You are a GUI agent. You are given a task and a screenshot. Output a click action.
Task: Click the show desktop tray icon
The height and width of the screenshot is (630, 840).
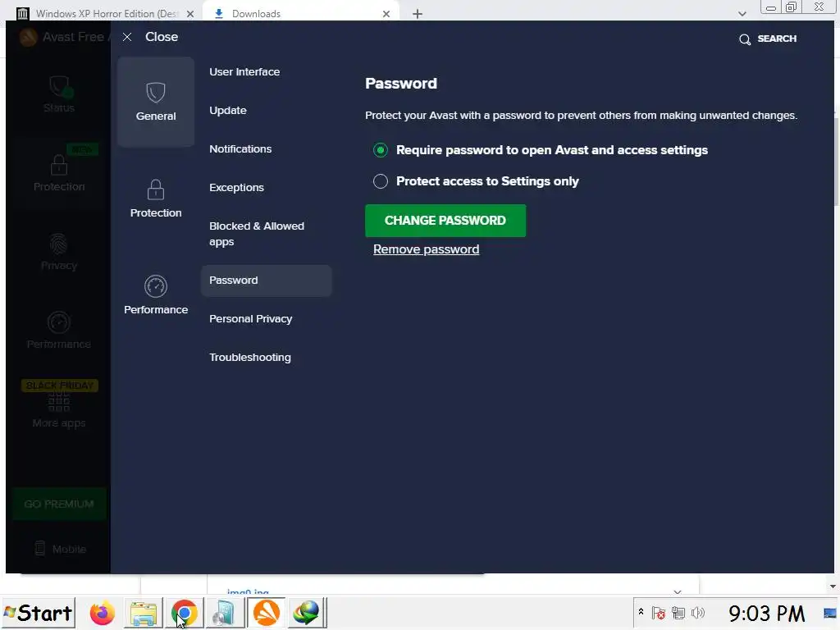tap(830, 614)
